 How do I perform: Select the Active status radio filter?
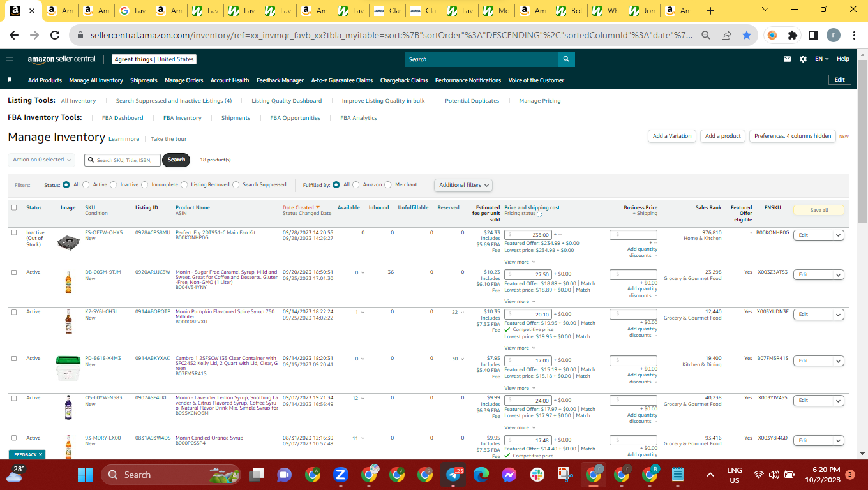[x=86, y=185]
